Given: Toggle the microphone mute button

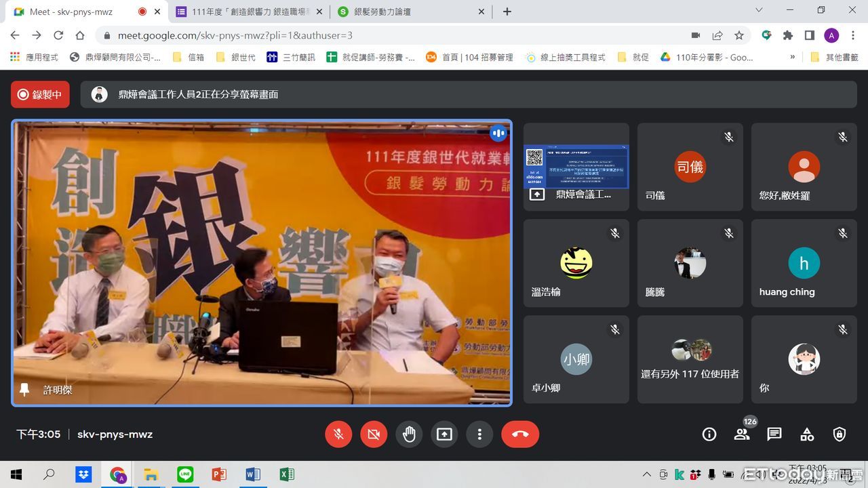Looking at the screenshot, I should click(338, 434).
